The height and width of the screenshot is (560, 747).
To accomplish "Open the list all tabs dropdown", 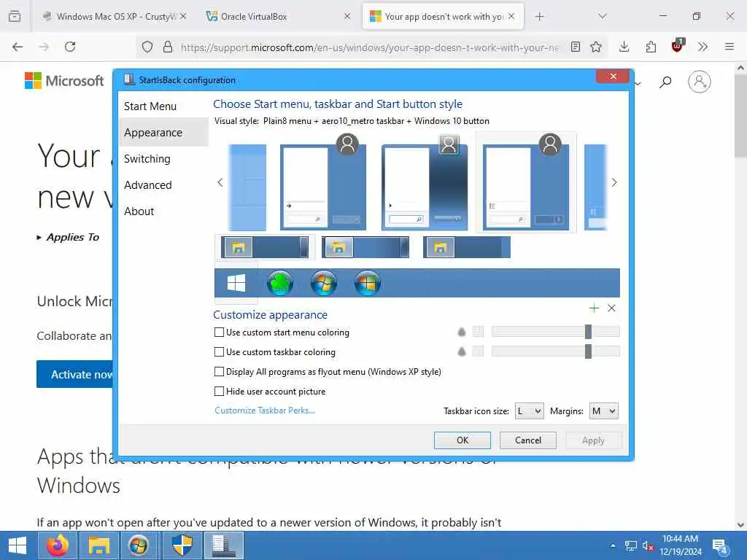I will click(x=602, y=16).
